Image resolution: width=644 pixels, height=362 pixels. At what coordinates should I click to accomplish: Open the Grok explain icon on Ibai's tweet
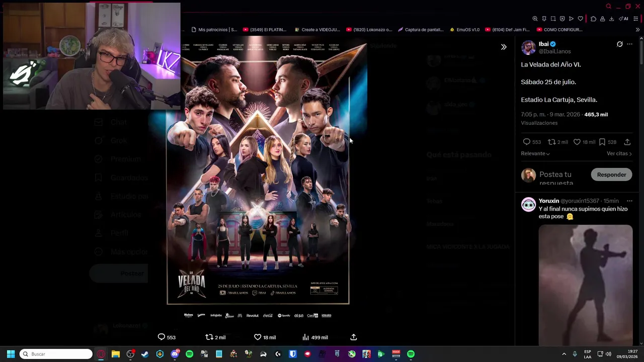(x=620, y=44)
